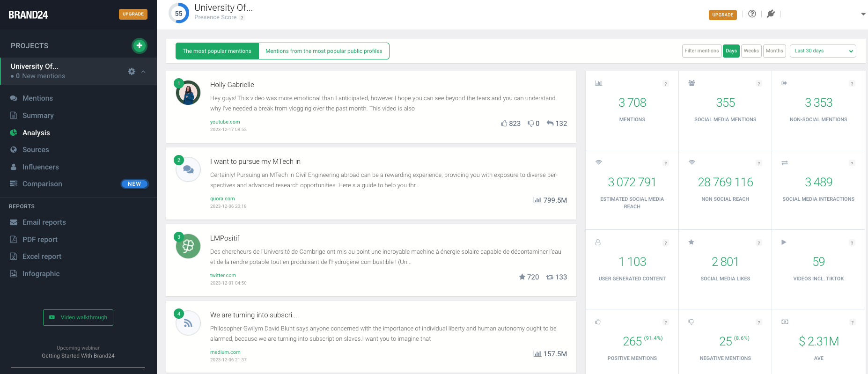The height and width of the screenshot is (374, 868).
Task: Add a new project with green plus icon
Action: click(139, 45)
